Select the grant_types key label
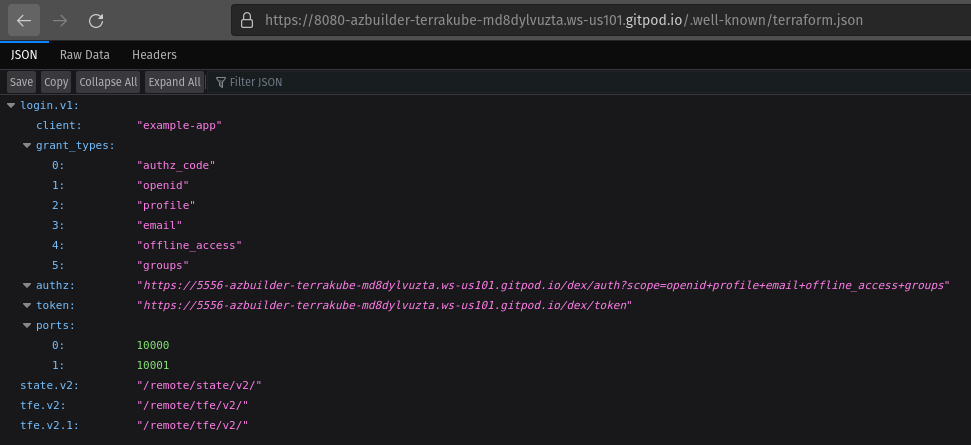This screenshot has height=445, width=971. coord(76,145)
